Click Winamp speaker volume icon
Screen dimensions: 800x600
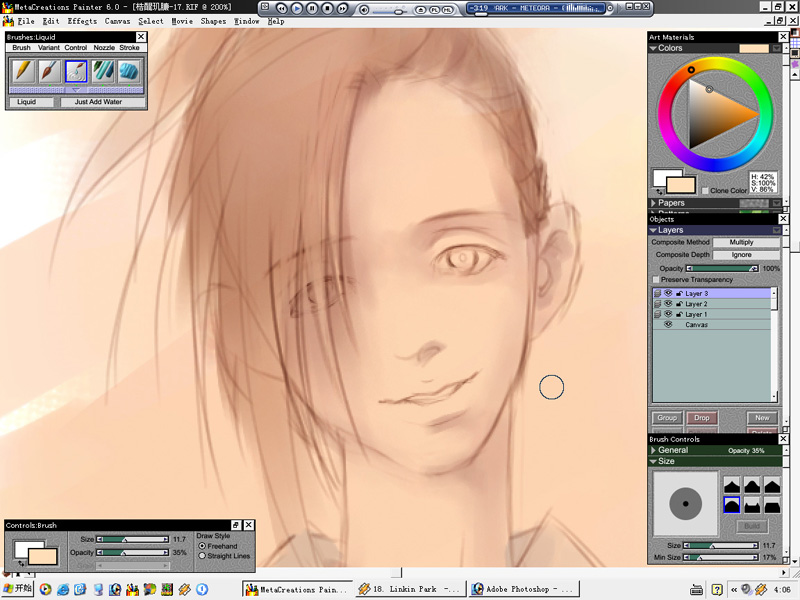(x=363, y=9)
